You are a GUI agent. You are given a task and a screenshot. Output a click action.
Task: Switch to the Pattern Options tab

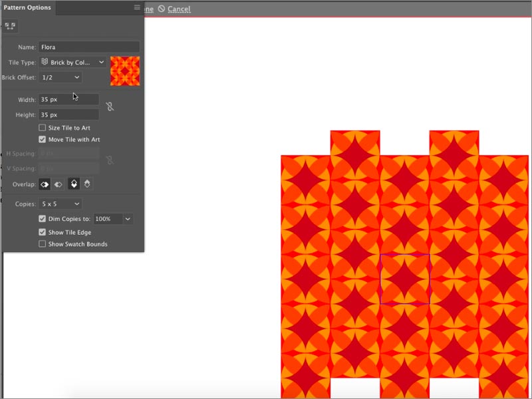pyautogui.click(x=28, y=8)
